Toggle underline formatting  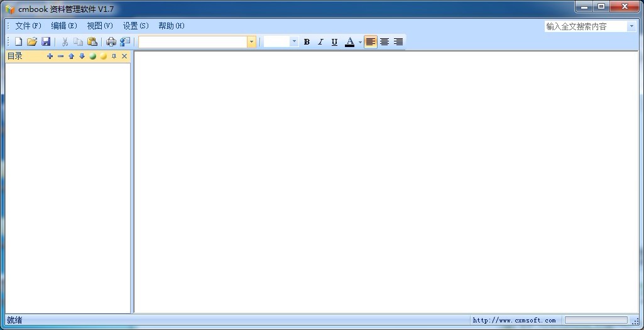(334, 42)
